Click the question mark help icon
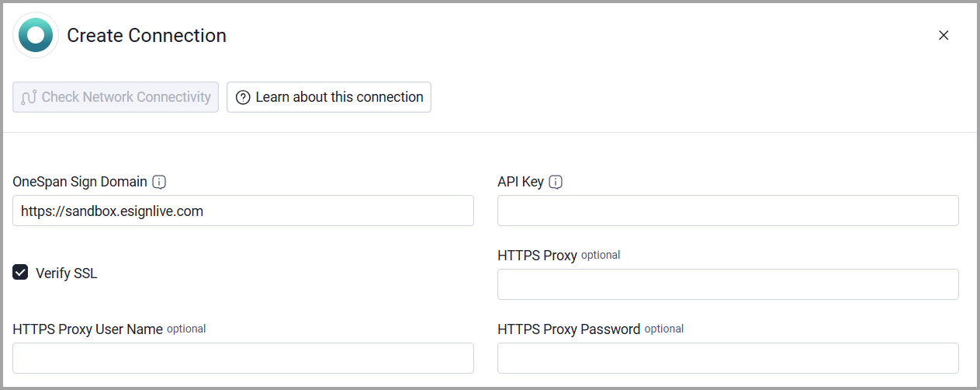 (x=243, y=98)
